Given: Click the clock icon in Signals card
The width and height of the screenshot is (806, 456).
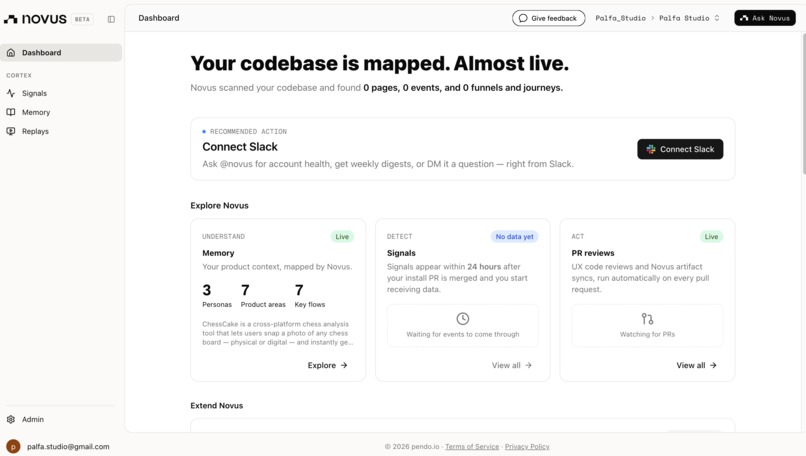Looking at the screenshot, I should tap(463, 319).
